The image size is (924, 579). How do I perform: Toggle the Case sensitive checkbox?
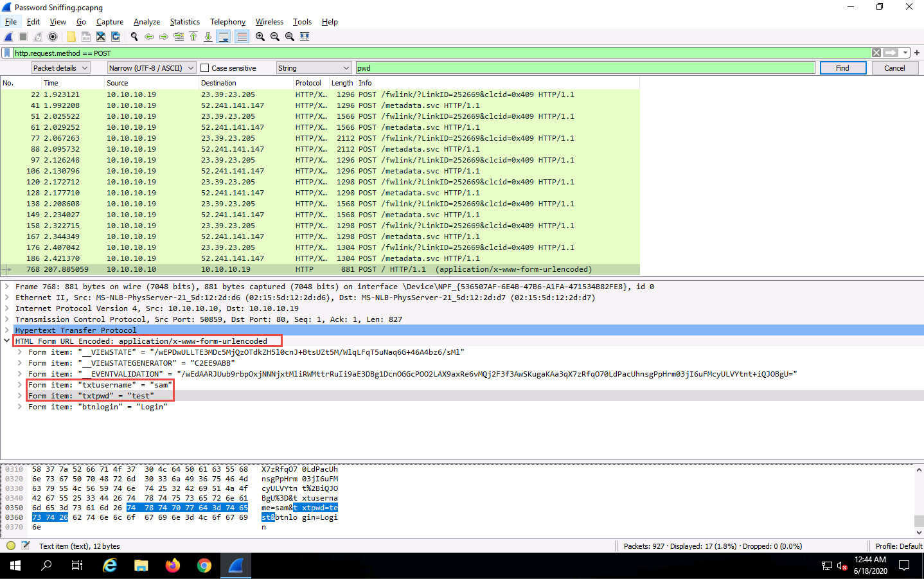(x=205, y=68)
